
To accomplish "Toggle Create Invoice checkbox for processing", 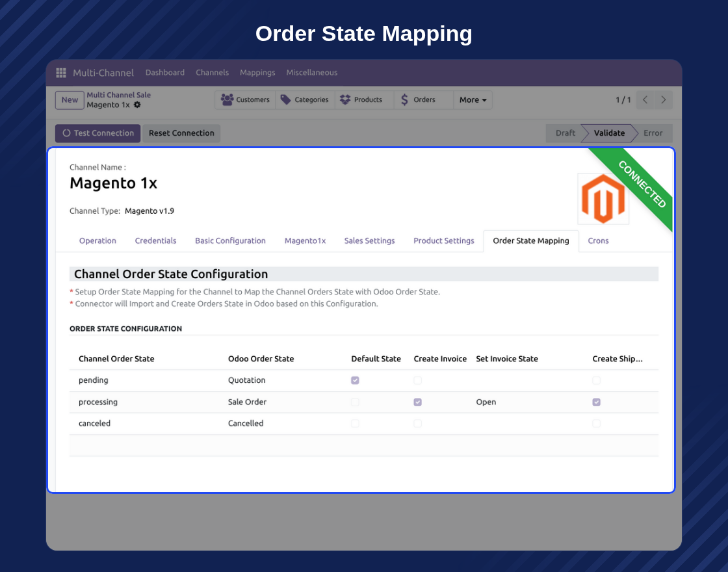I will (418, 402).
